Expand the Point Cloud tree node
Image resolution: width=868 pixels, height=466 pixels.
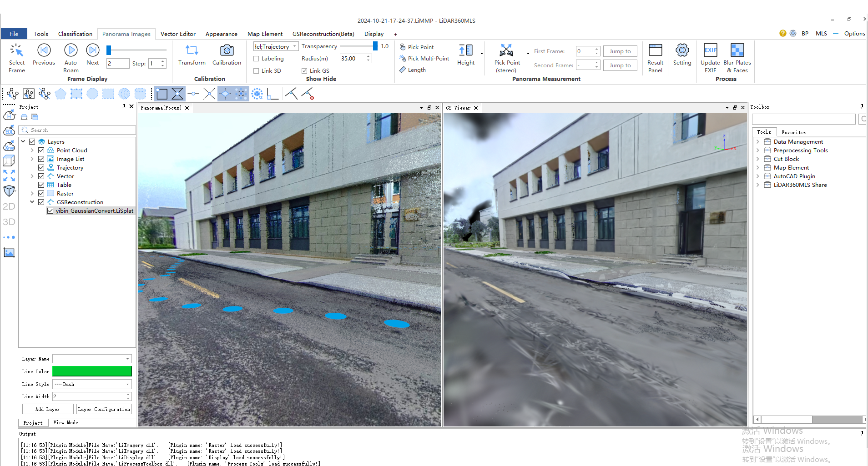click(32, 150)
